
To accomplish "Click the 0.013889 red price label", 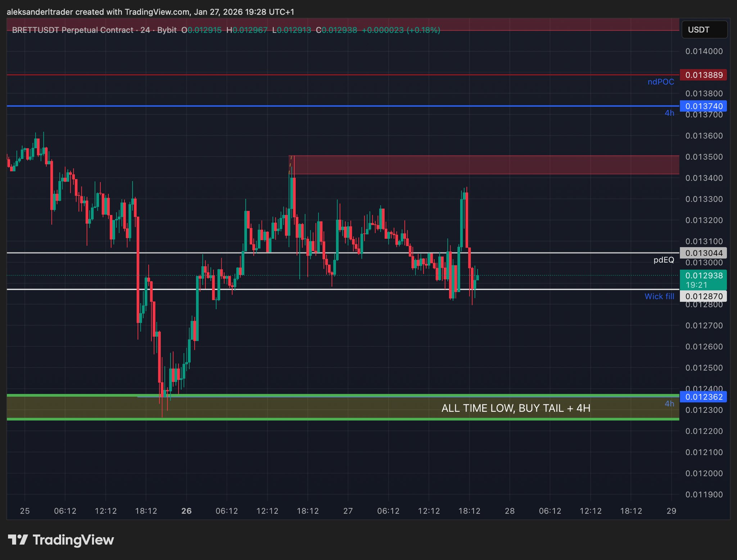I will click(x=703, y=75).
